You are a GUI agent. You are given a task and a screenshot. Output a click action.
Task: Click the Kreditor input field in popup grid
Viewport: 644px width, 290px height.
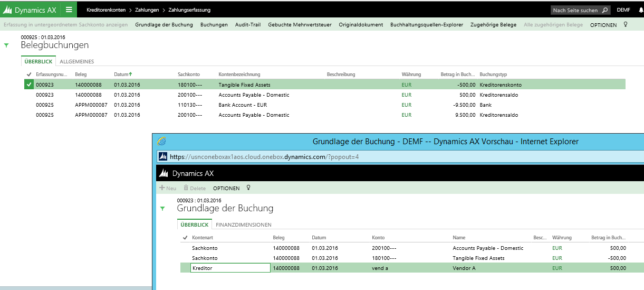pyautogui.click(x=230, y=268)
